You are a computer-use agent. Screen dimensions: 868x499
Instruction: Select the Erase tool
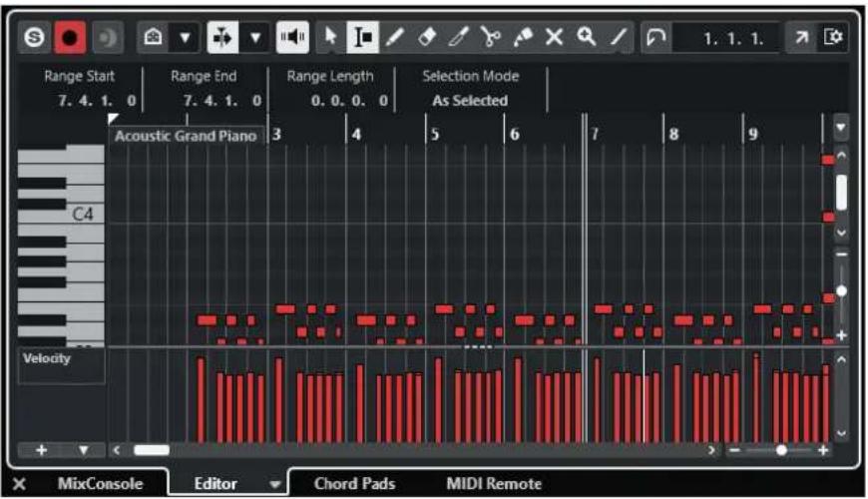tap(427, 38)
